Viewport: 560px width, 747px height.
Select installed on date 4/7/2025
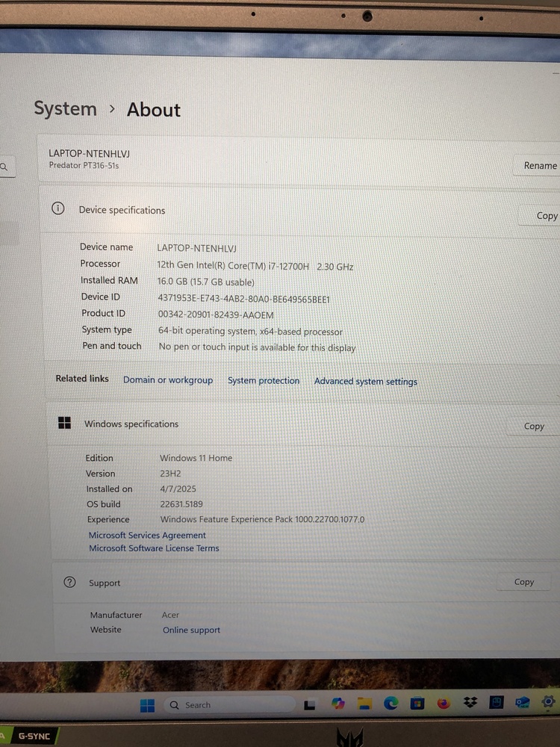pos(178,489)
